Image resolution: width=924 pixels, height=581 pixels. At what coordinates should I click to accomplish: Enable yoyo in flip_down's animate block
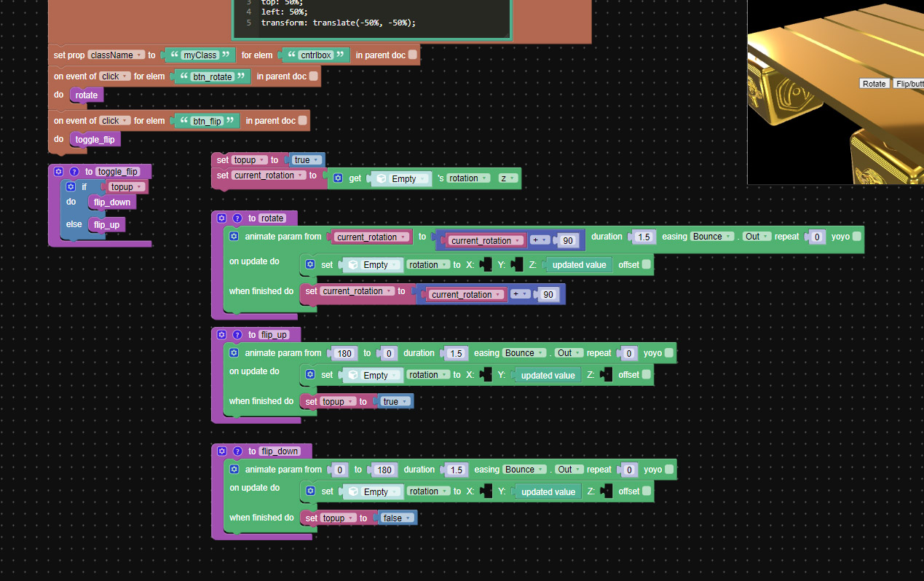tap(668, 469)
